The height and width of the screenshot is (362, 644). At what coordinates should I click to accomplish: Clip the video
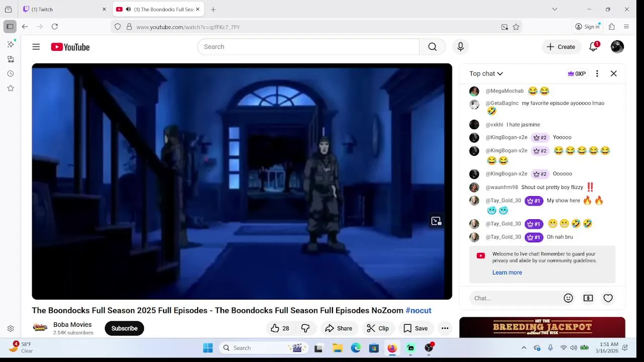pos(378,328)
